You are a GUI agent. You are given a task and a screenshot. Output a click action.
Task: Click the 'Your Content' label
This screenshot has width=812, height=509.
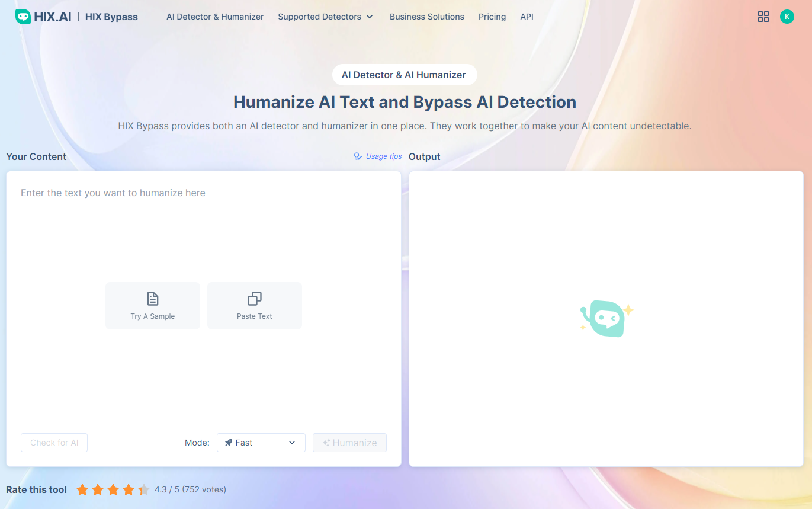click(36, 156)
